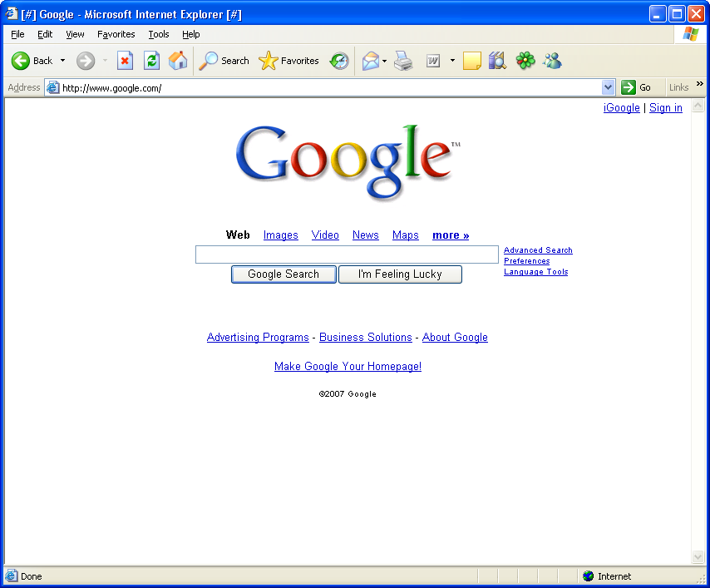710x588 pixels.
Task: Switch to Images search link
Action: click(x=281, y=235)
